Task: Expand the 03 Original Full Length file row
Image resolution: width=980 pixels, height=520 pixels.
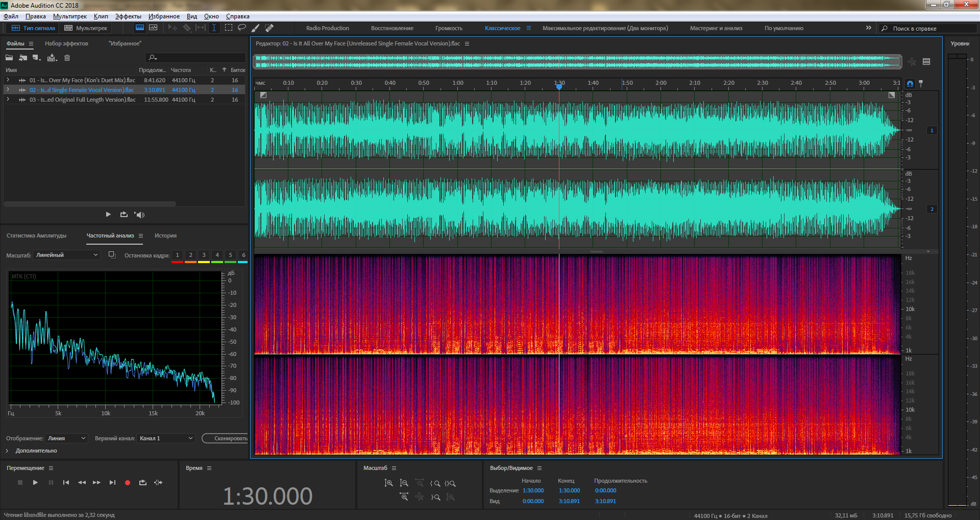Action: [8, 100]
